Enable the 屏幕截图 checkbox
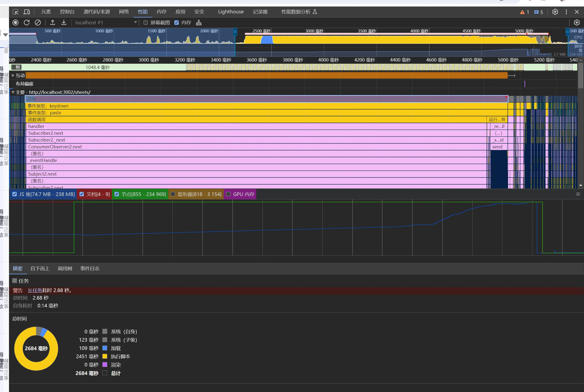This screenshot has height=392, width=584. (146, 23)
